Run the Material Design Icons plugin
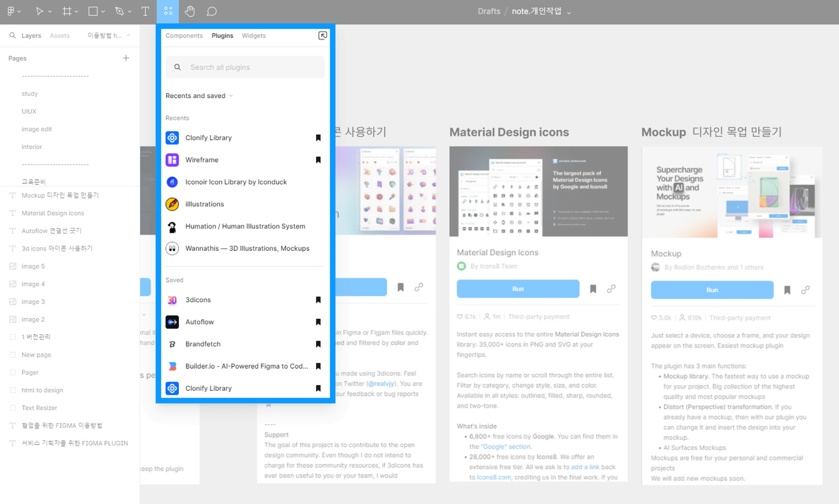 [518, 289]
